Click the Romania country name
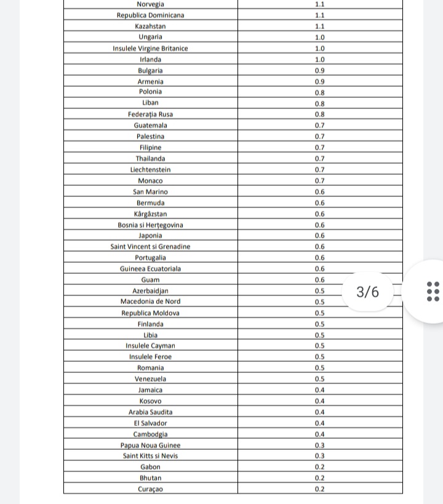The width and height of the screenshot is (443, 504). (x=151, y=368)
